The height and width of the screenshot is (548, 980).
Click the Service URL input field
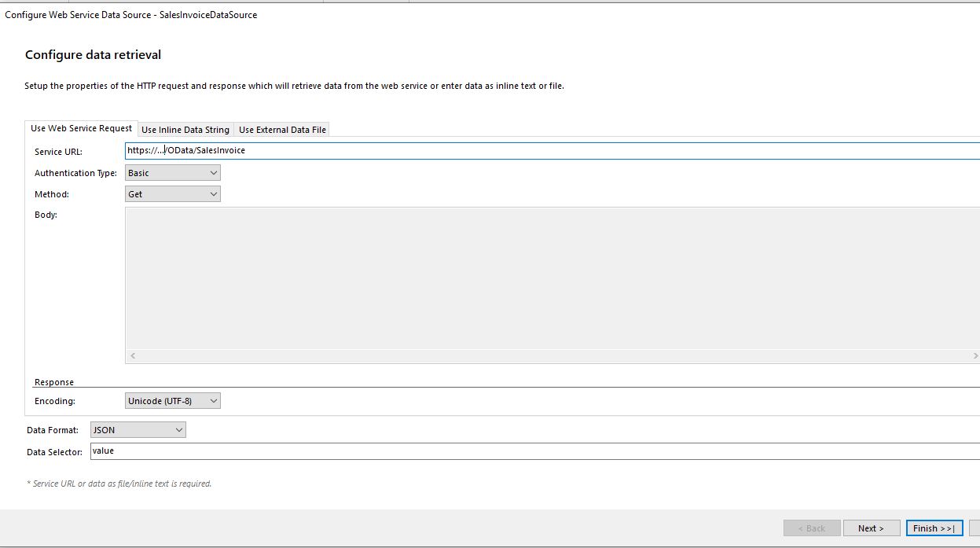pos(550,150)
